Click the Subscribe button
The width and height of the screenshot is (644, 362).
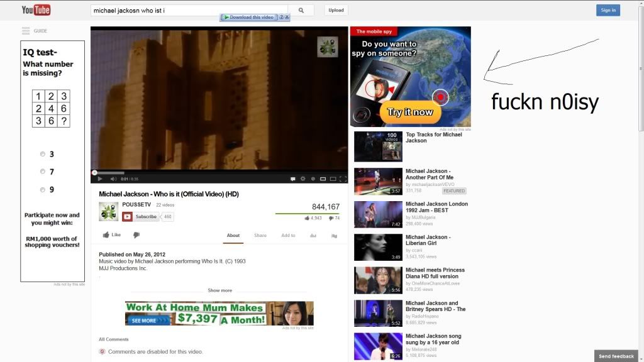[x=140, y=217]
